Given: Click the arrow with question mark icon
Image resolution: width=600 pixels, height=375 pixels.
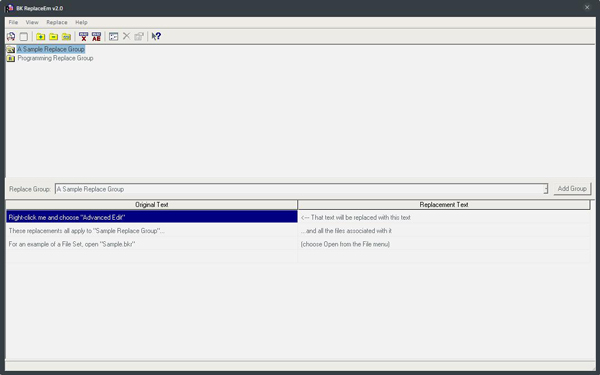Looking at the screenshot, I should coord(156,36).
